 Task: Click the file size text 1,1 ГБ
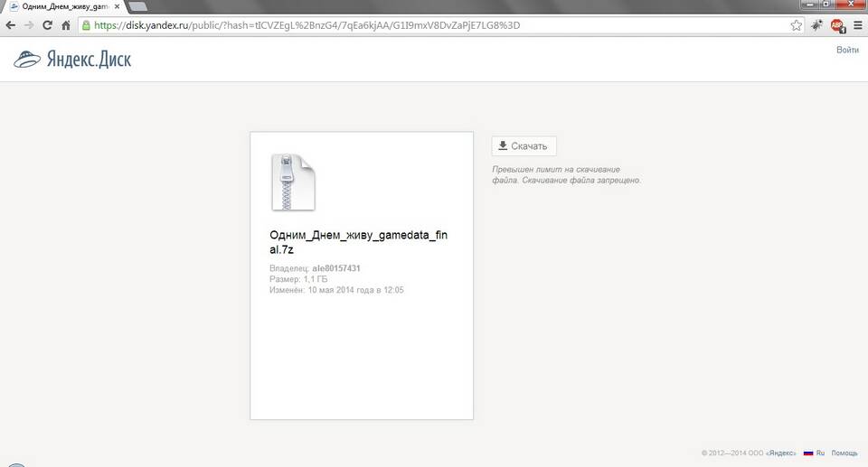coord(315,279)
